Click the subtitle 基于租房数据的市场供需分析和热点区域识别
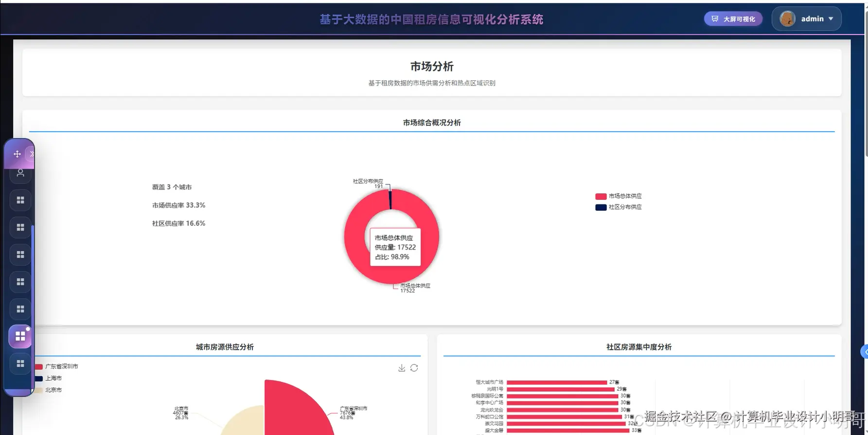868x435 pixels. click(432, 83)
